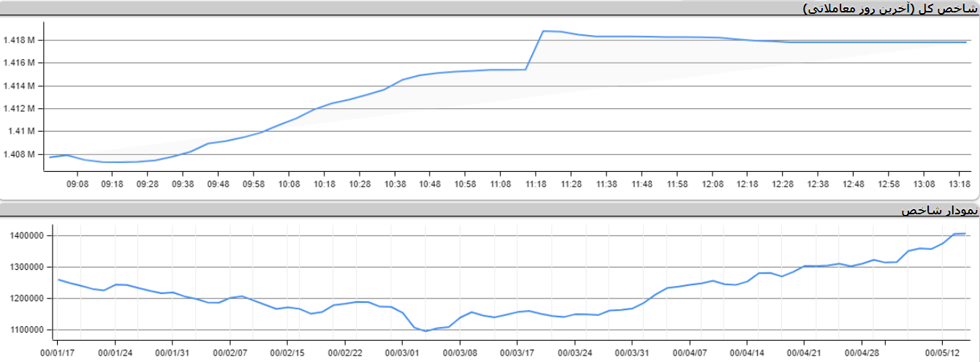This screenshot has width=980, height=362.
Task: Click the 09:08 time axis label
Action: pyautogui.click(x=77, y=184)
